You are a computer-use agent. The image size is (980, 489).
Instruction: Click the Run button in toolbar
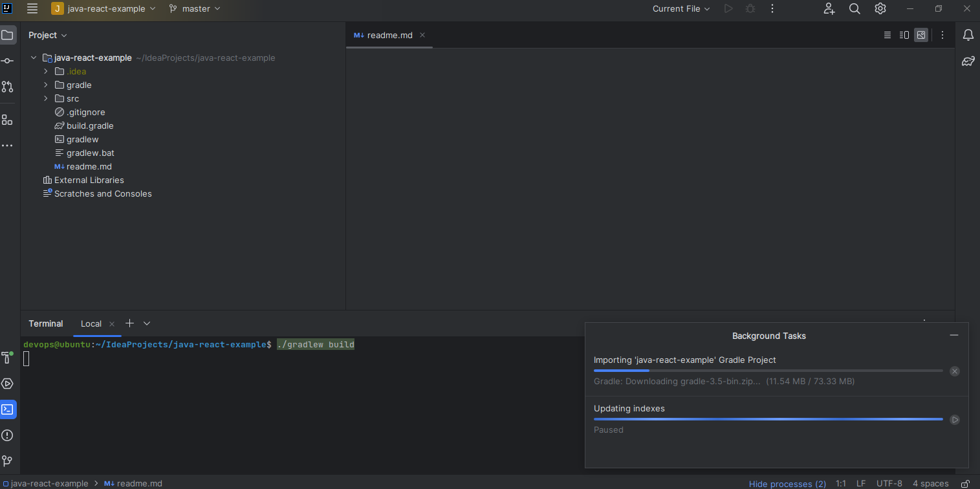tap(728, 8)
